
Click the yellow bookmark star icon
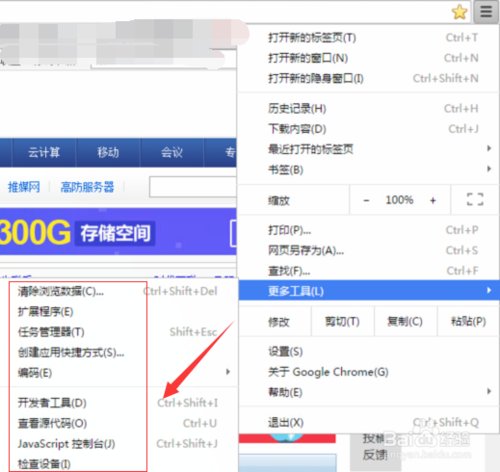click(x=459, y=12)
